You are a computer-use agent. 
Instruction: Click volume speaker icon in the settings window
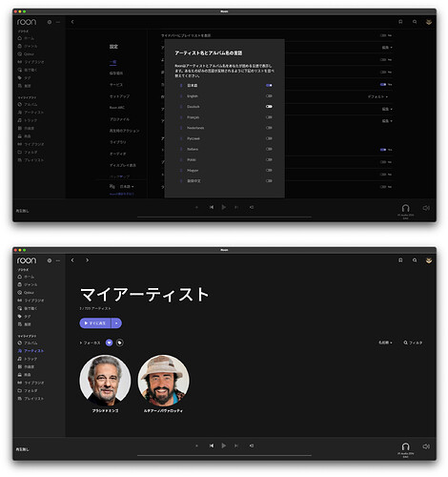coord(426,208)
